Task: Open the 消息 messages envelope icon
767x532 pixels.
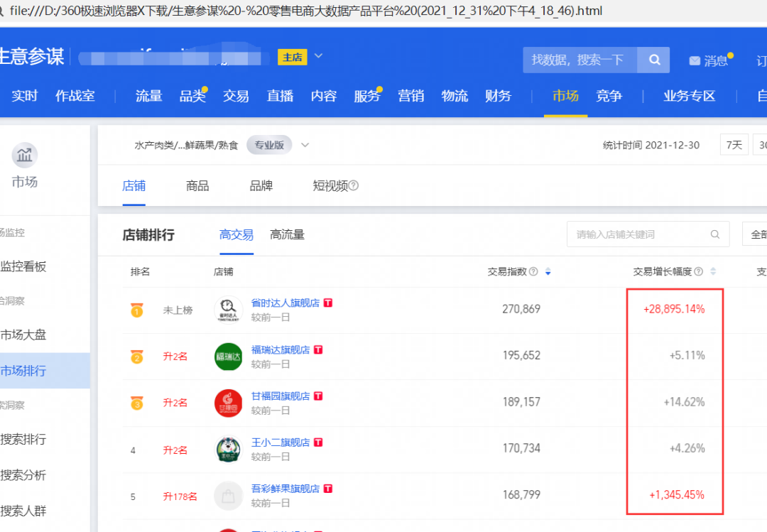Action: pyautogui.click(x=695, y=60)
